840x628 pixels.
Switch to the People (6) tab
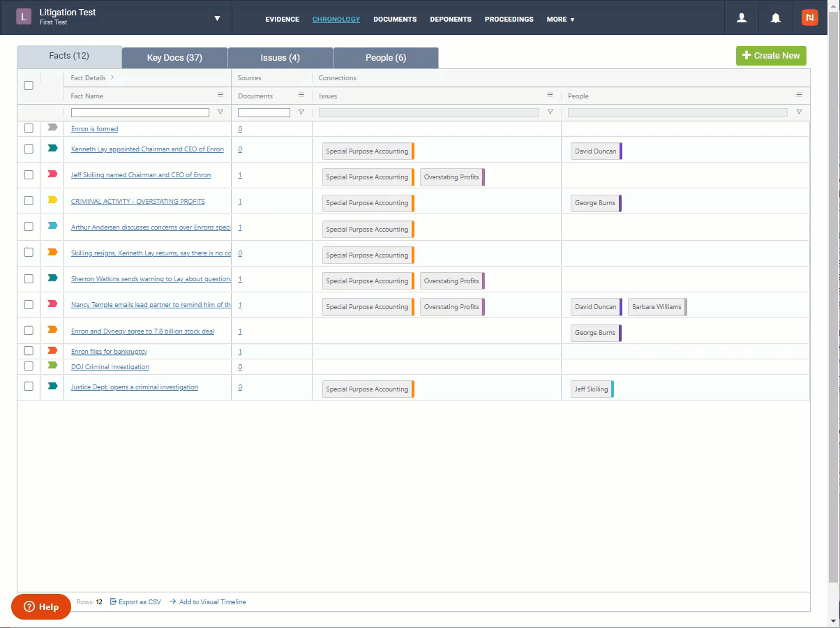tap(386, 58)
